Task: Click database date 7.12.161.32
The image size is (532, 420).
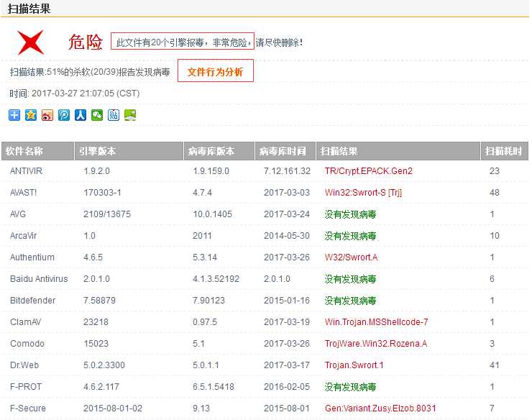Action: point(287,170)
